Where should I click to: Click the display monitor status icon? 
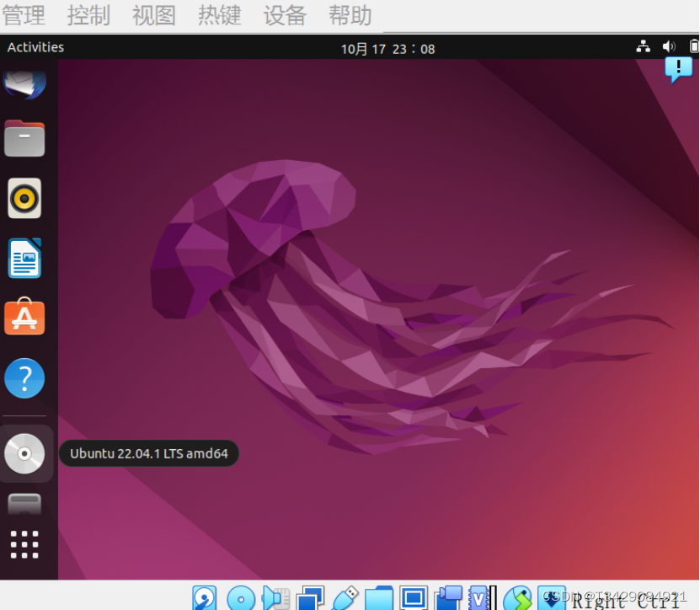point(414,598)
